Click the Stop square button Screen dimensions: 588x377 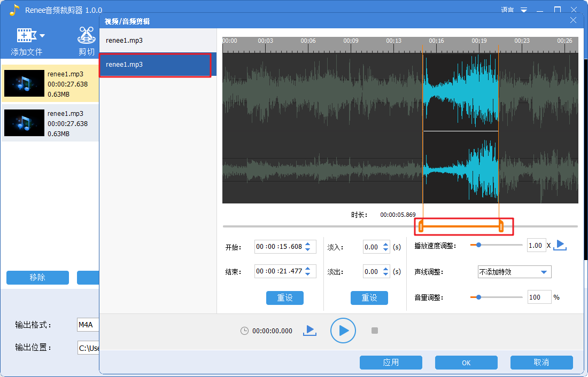(375, 331)
